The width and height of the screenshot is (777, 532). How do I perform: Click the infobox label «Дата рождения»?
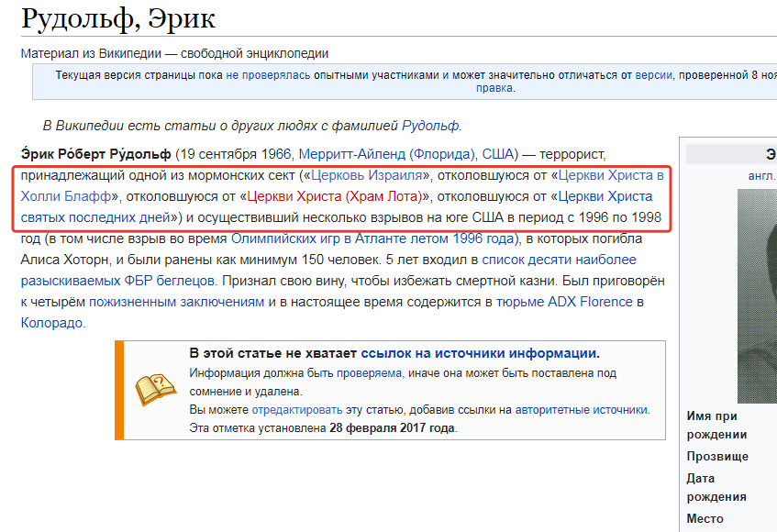716,487
